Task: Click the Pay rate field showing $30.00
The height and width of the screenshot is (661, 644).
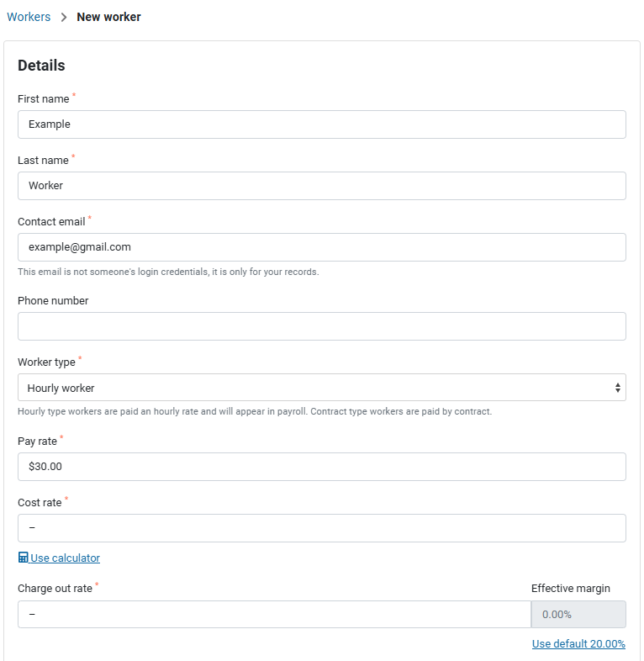Action: point(321,467)
